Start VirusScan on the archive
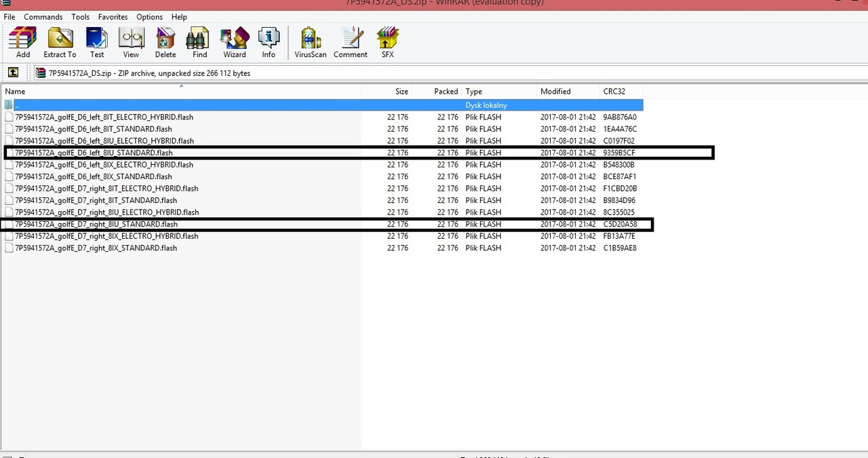The image size is (868, 458). point(311,43)
